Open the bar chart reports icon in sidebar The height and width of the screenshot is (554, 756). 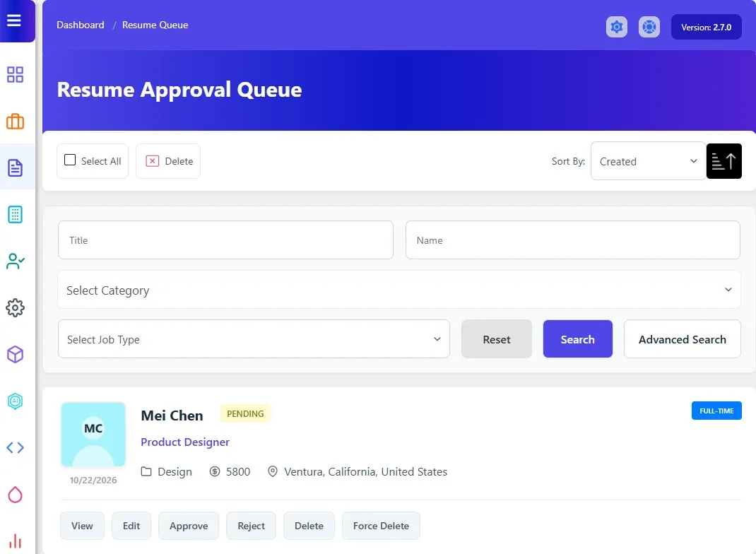coord(15,541)
